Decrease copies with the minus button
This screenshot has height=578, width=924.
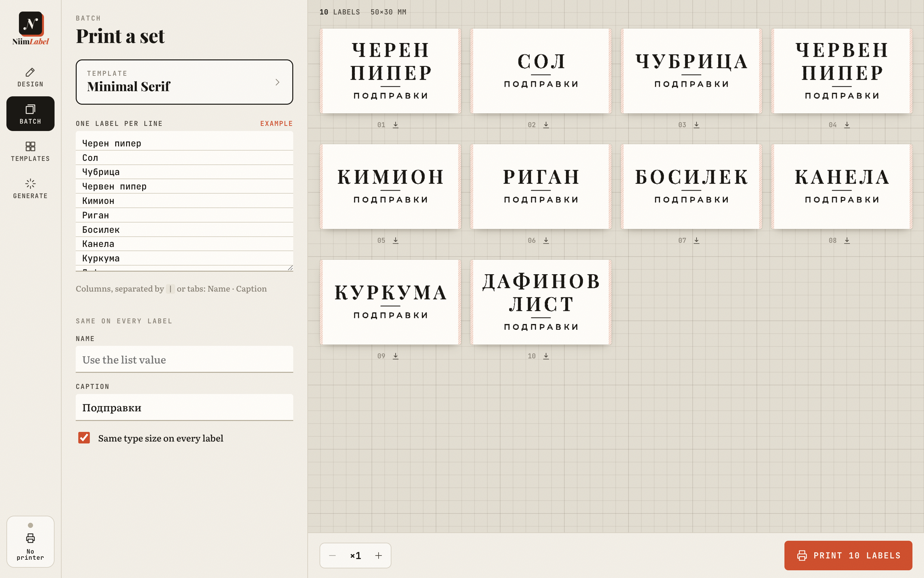coord(332,556)
